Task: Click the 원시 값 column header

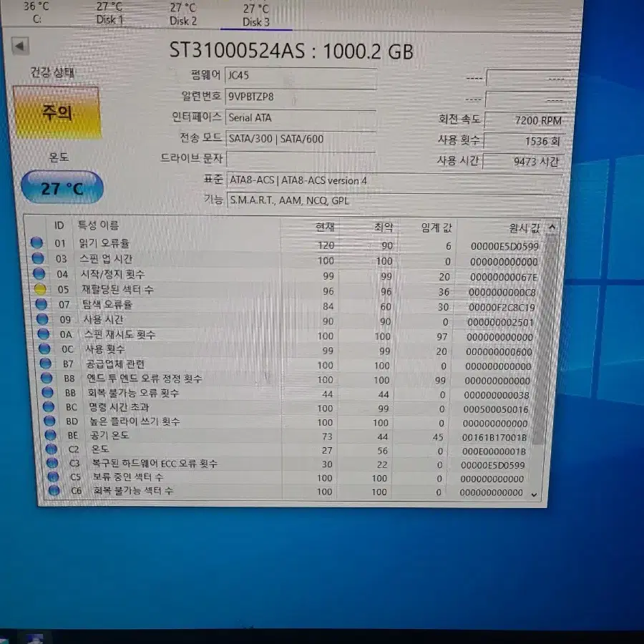Action: [x=524, y=228]
